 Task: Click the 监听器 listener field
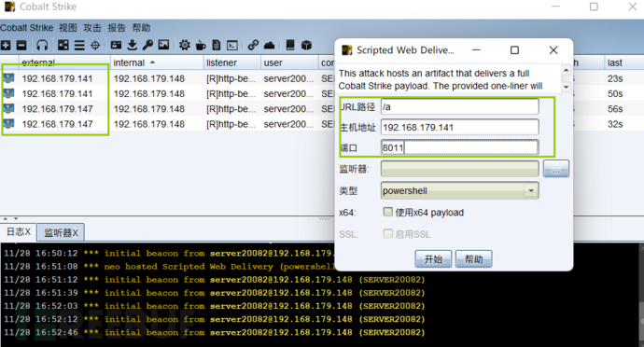pyautogui.click(x=459, y=169)
